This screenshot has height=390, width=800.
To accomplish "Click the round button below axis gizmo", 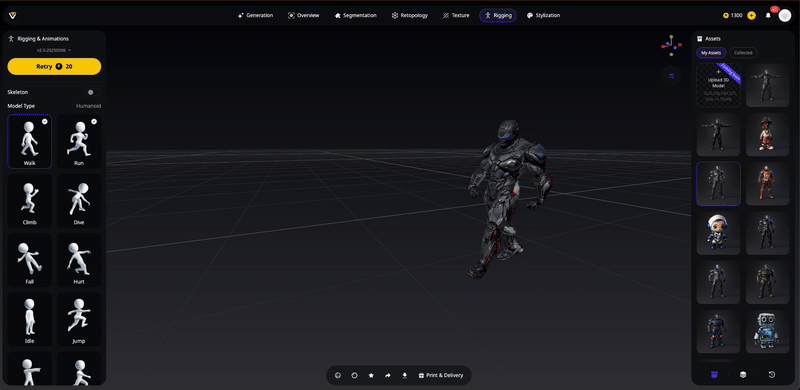I will tap(671, 76).
